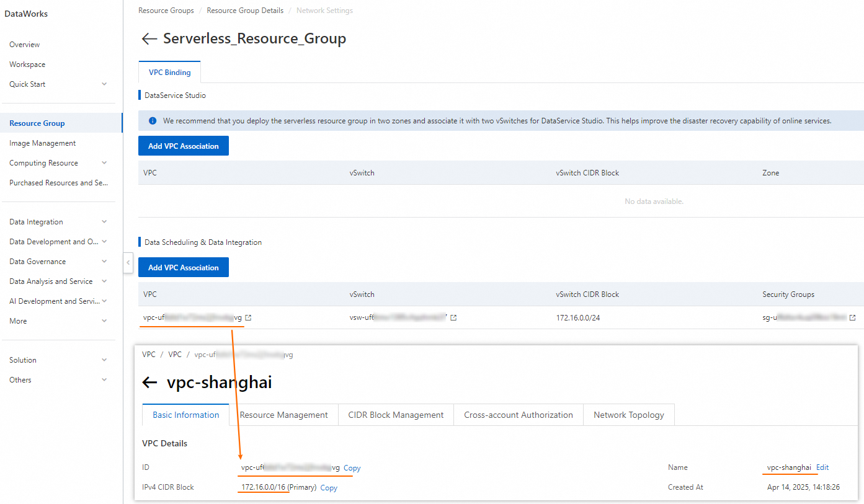Open Purchased Resources sidebar item

pyautogui.click(x=59, y=183)
